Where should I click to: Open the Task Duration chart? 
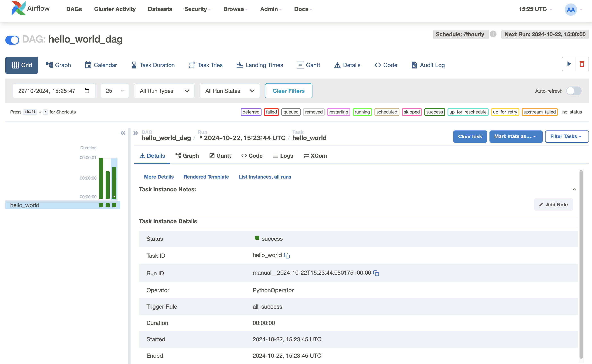pos(153,65)
